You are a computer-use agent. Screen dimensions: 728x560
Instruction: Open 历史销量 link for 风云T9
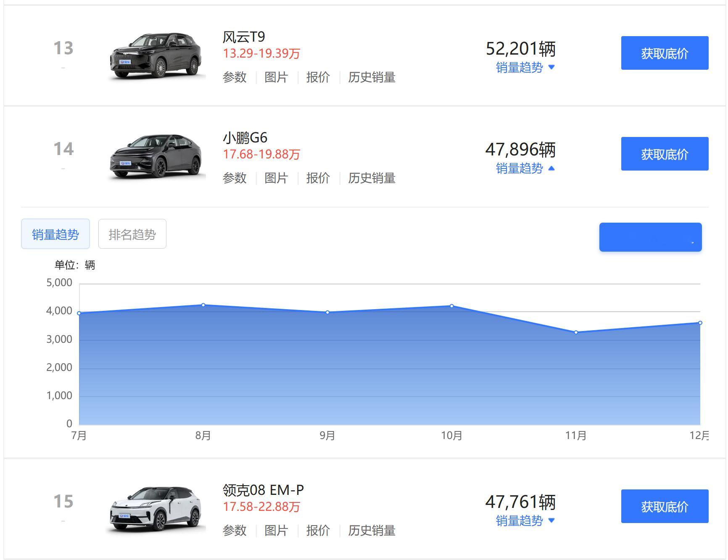pyautogui.click(x=372, y=77)
